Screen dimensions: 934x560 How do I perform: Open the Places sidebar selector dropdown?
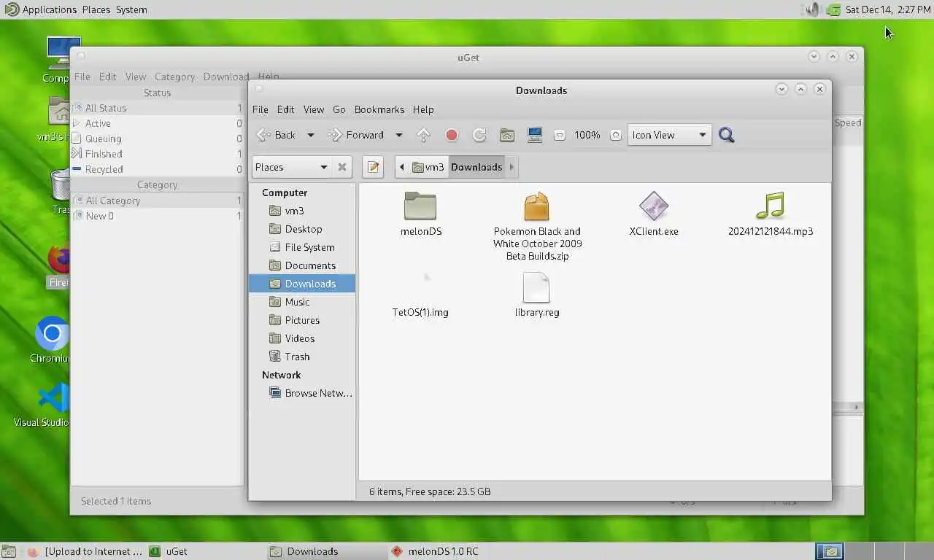[x=291, y=167]
